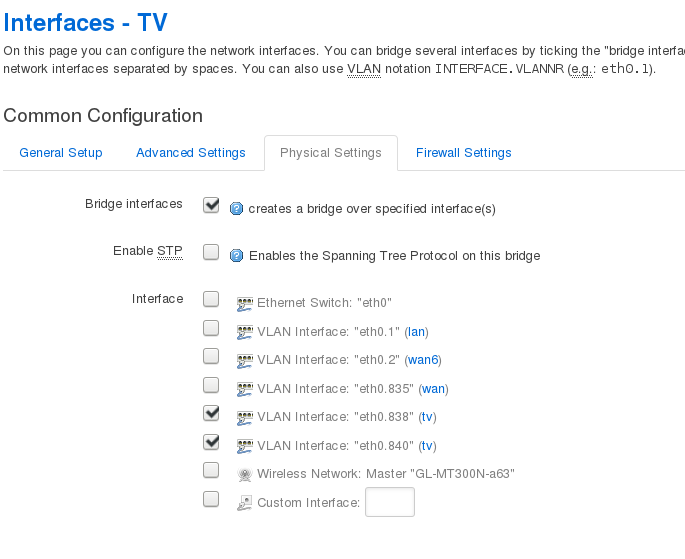This screenshot has height=559, width=685.
Task: Tick the Custom Interface checkbox
Action: (x=211, y=499)
